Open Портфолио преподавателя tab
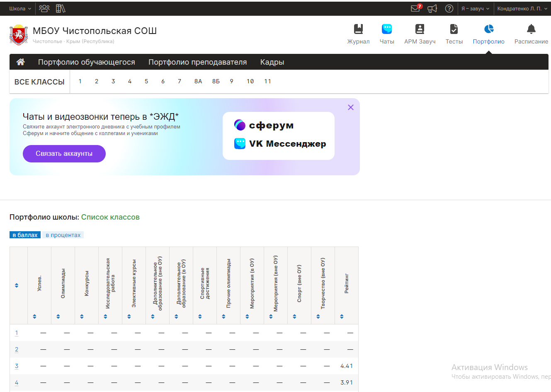The width and height of the screenshot is (551, 392). tap(197, 62)
